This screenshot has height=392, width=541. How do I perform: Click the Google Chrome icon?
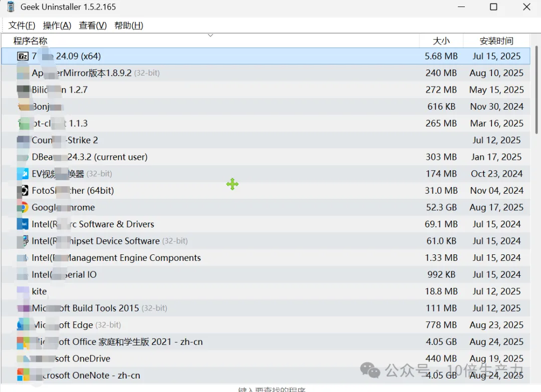click(23, 207)
